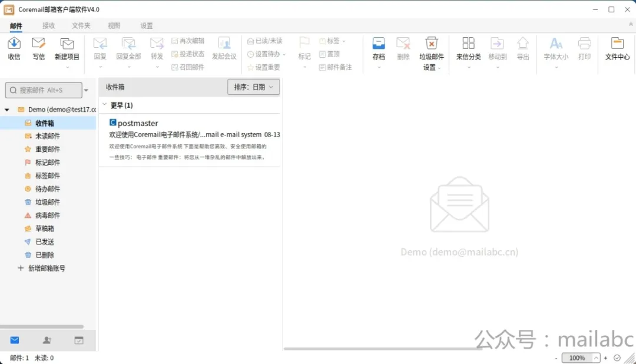Click the zoom in plus button
The height and width of the screenshot is (364, 636).
(x=605, y=358)
